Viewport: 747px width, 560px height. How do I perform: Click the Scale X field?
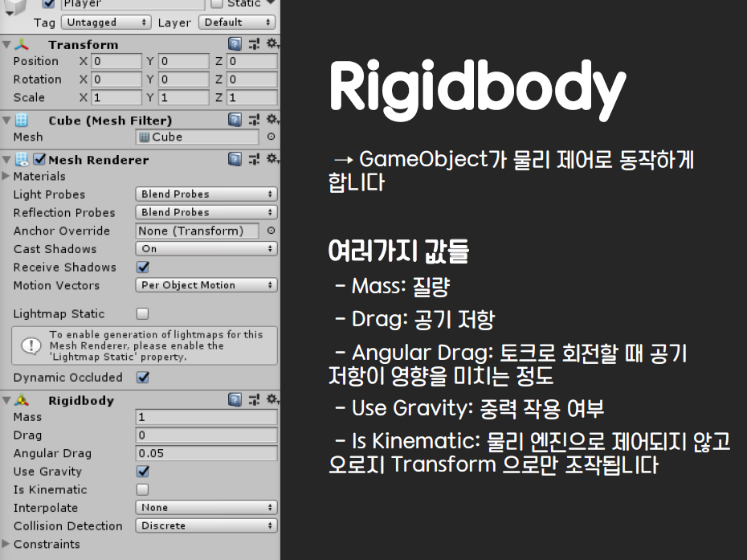tap(116, 98)
